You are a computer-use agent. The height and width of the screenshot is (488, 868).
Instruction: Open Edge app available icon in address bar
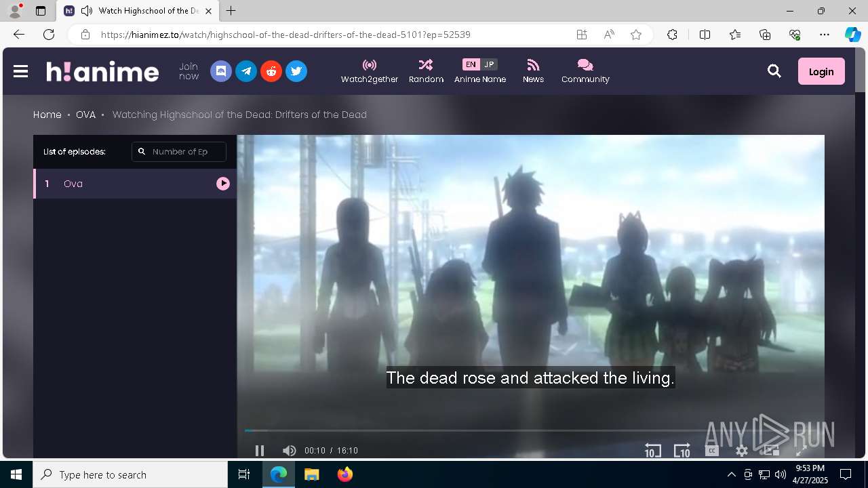[582, 35]
